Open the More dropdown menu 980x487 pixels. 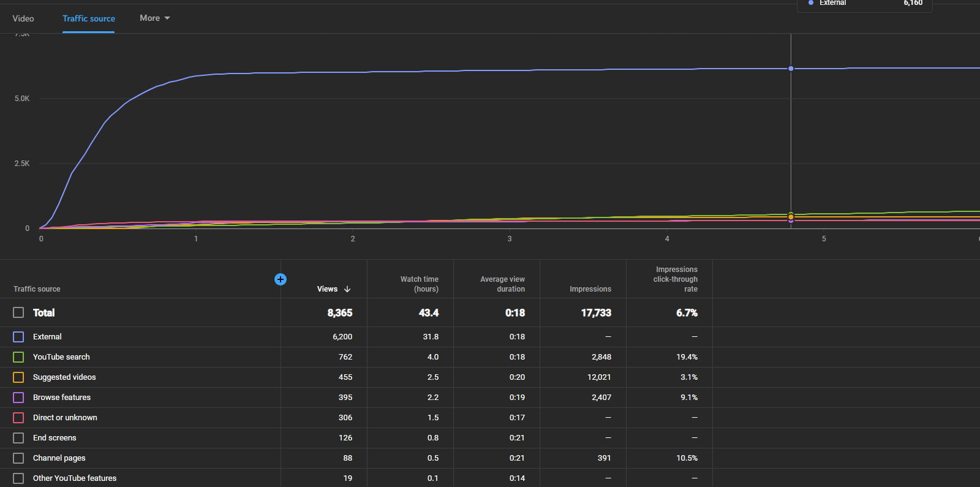click(155, 18)
